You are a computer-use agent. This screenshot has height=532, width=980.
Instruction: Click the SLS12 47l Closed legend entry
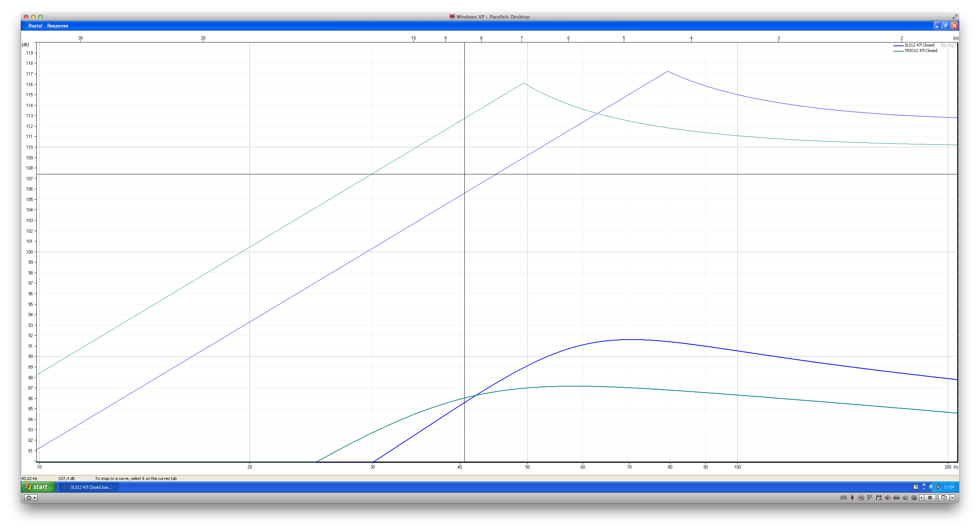pyautogui.click(x=919, y=45)
